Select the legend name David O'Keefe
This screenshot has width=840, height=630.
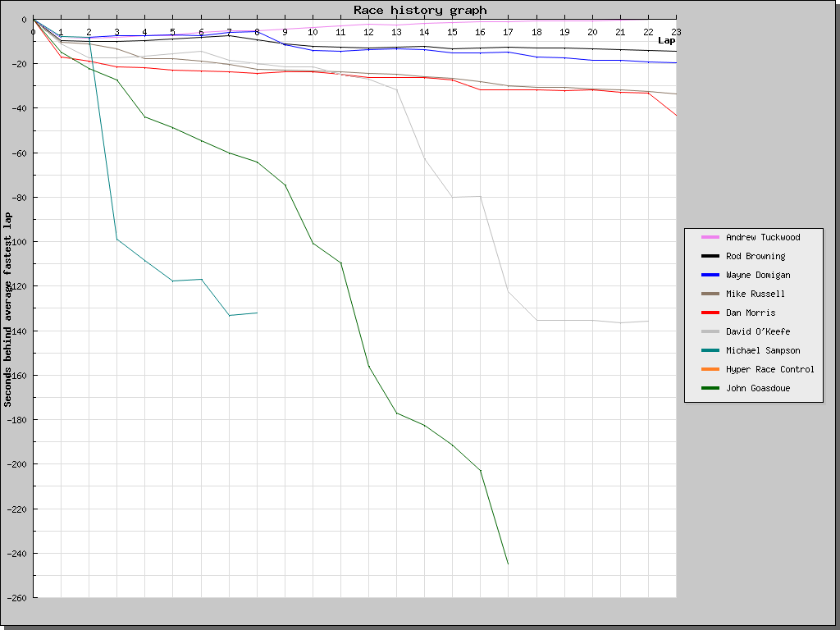pos(758,331)
